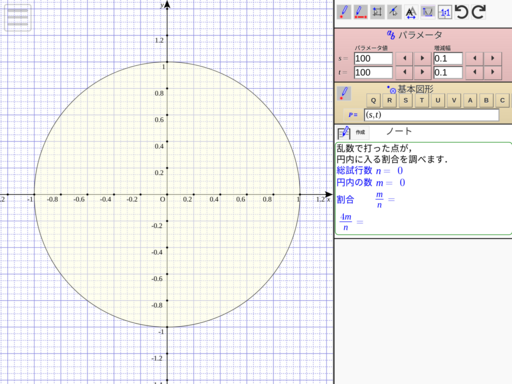Click the 総試行数 n = 0 line
Viewport: 512px width, 384px height.
click(x=370, y=171)
